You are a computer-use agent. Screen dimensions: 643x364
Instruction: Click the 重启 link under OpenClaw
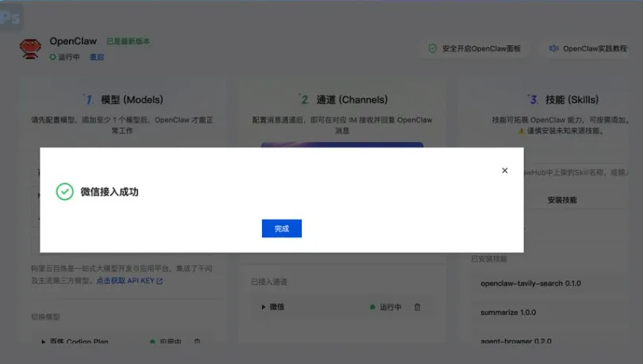click(x=97, y=57)
